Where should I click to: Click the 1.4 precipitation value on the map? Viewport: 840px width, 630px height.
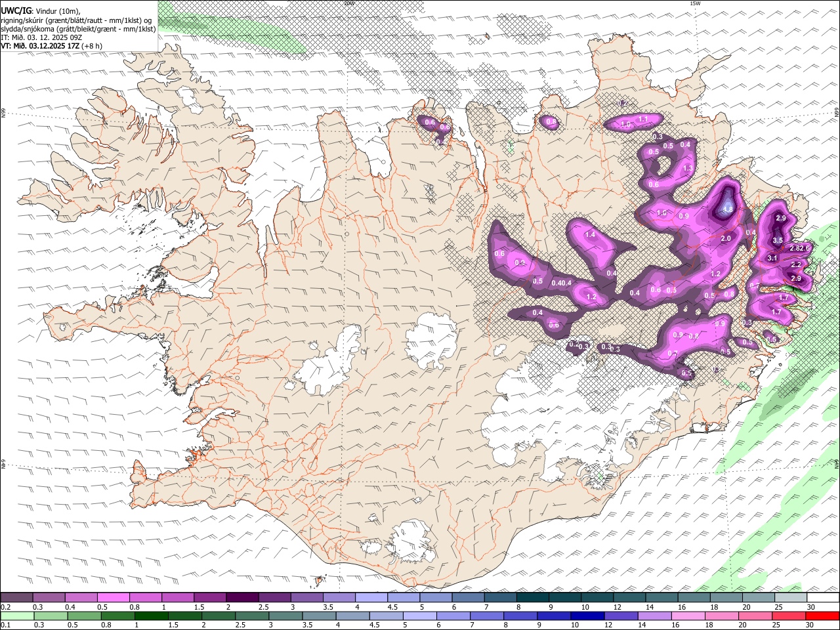590,235
